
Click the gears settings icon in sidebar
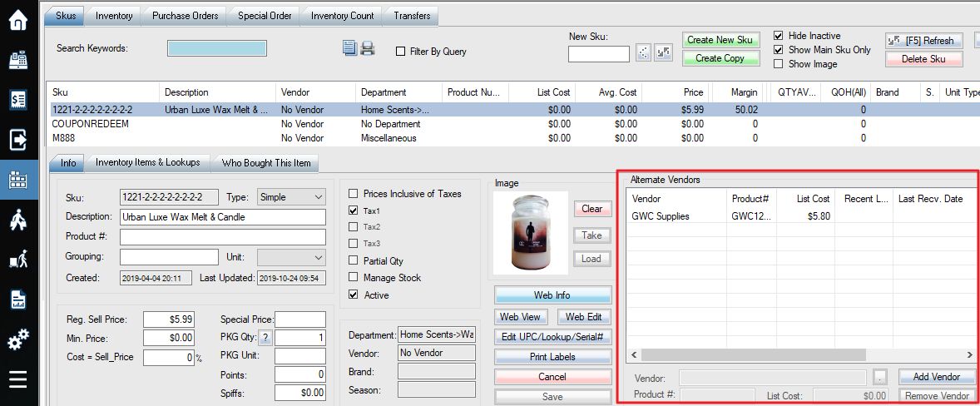pos(18,339)
